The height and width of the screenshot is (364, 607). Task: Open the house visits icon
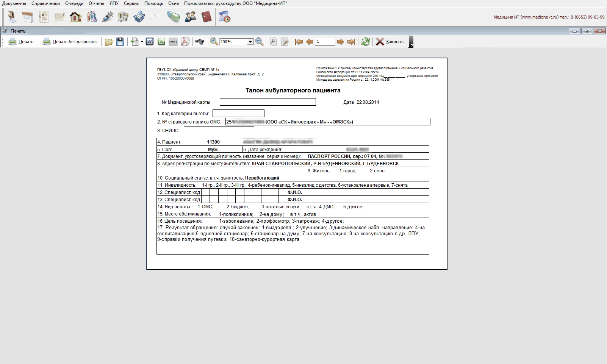75,17
